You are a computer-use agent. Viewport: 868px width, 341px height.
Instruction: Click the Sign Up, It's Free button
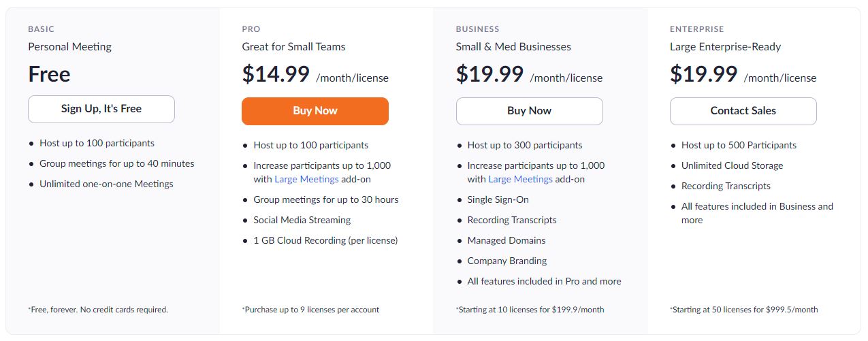point(101,109)
